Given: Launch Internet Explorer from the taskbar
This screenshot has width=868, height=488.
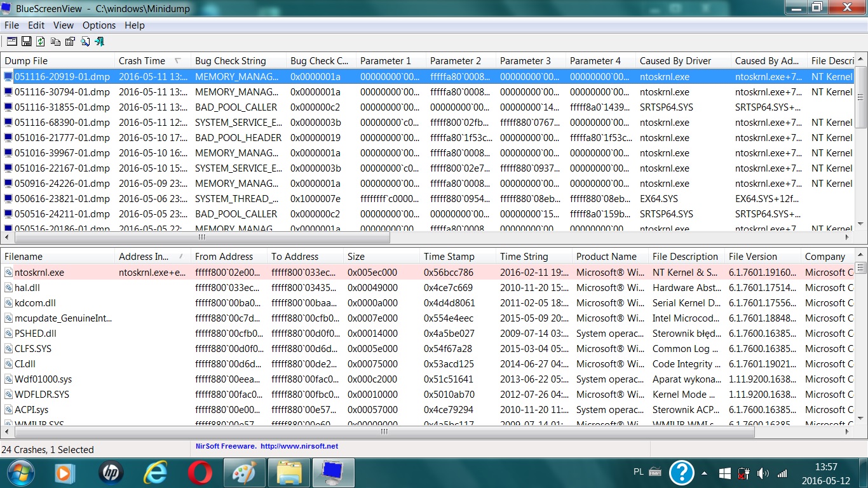Looking at the screenshot, I should pyautogui.click(x=155, y=473).
